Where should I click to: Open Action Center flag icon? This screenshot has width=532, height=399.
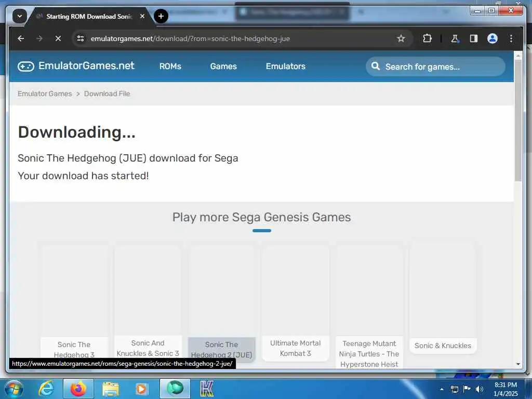pos(467,389)
